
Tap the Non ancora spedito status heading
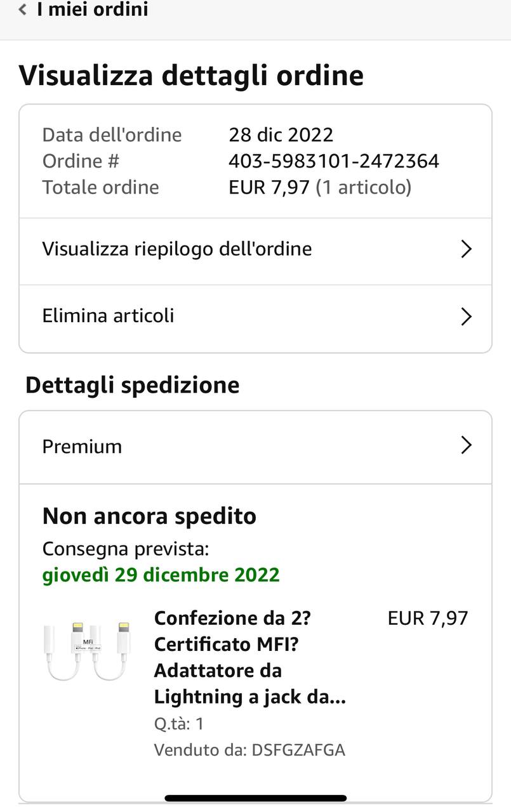149,516
